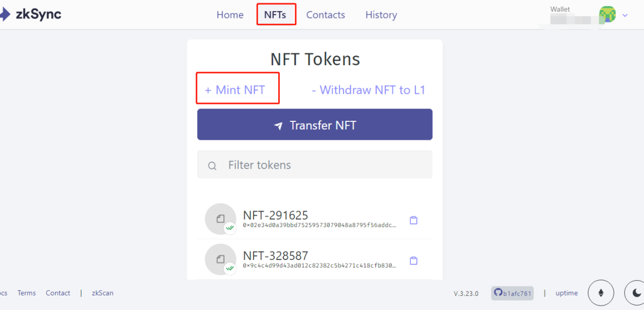The height and width of the screenshot is (310, 644).
Task: Open the Ethereum network selector icon
Action: tap(600, 293)
